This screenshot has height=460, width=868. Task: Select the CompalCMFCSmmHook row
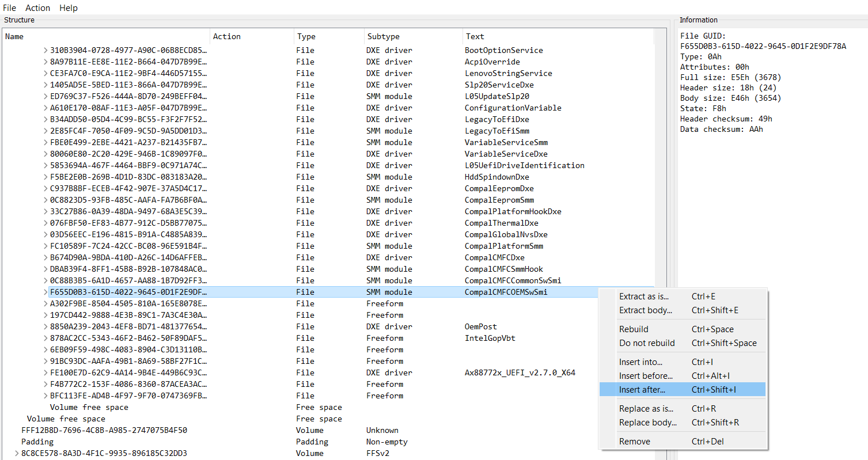[328, 269]
